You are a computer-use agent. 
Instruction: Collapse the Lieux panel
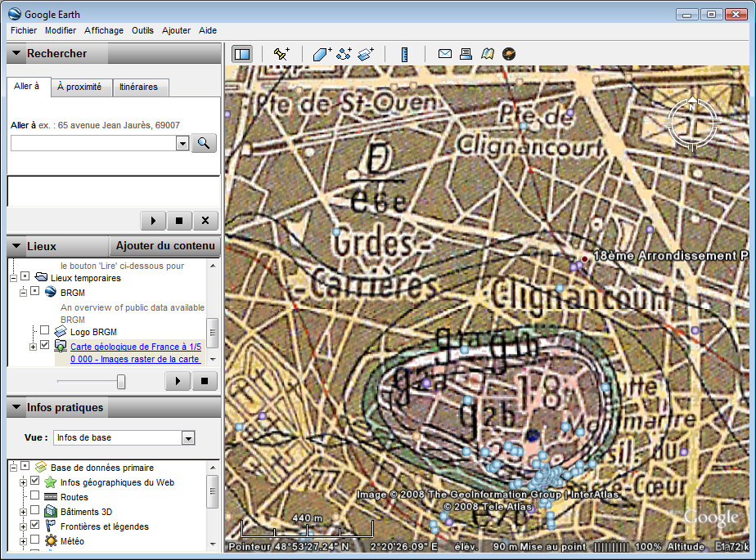click(x=16, y=246)
